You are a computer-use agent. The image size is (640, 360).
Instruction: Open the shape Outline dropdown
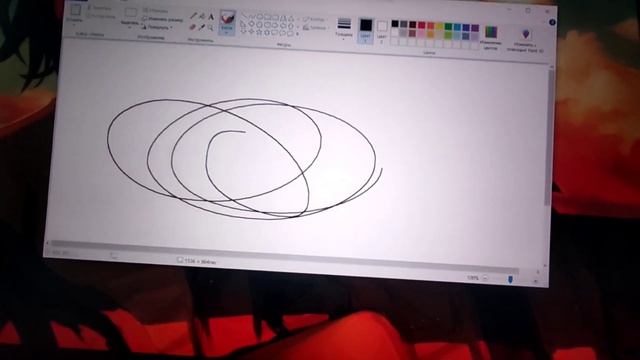[316, 19]
